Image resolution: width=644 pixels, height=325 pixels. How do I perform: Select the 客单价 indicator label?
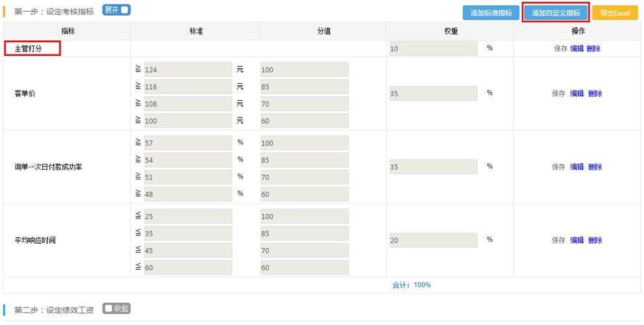pos(25,94)
